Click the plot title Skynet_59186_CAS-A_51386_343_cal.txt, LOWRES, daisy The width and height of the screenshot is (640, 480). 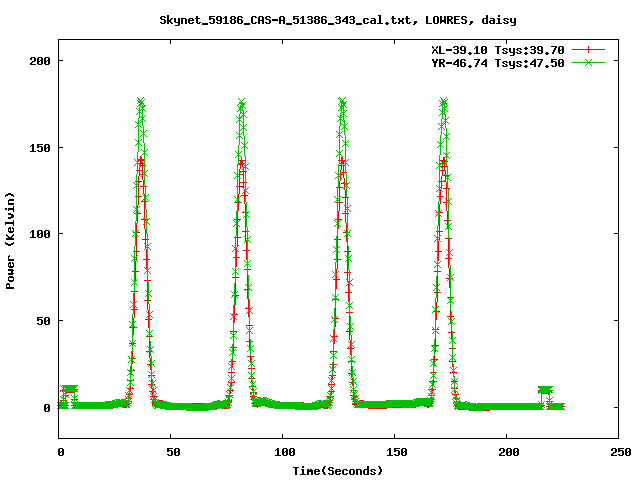coord(338,20)
